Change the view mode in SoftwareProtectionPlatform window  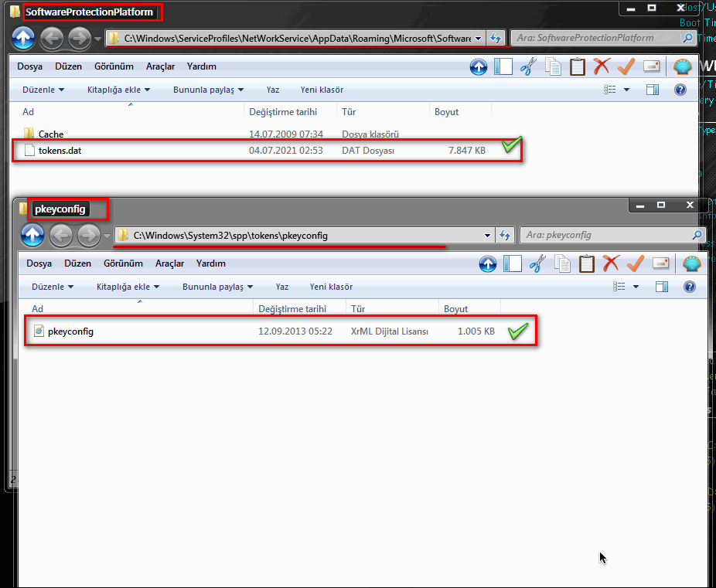tap(610, 90)
